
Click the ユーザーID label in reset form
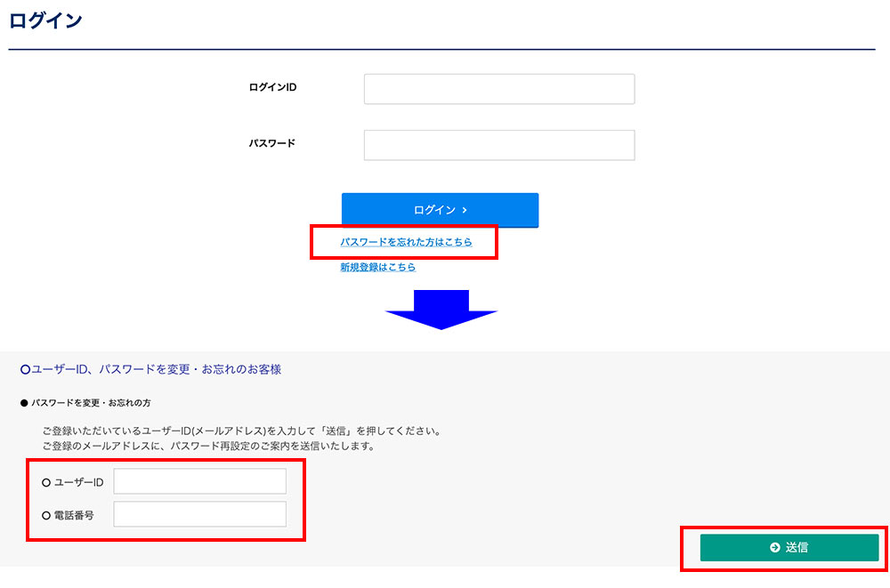(80, 482)
